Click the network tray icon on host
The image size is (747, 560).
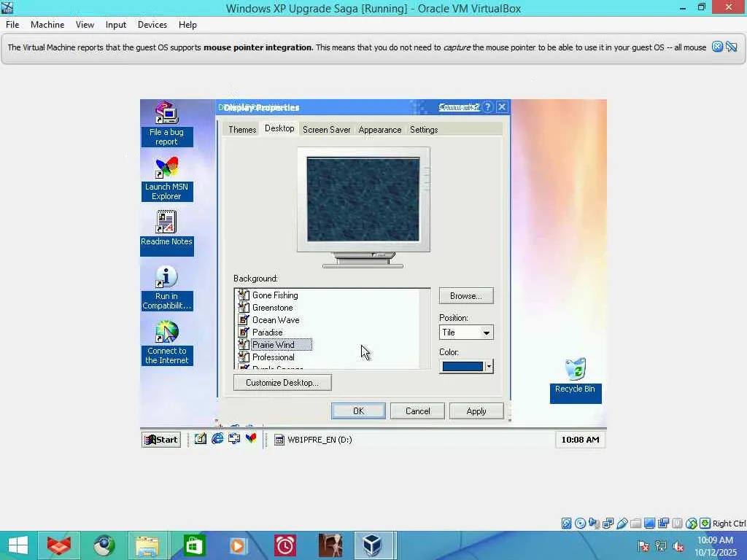tap(661, 546)
